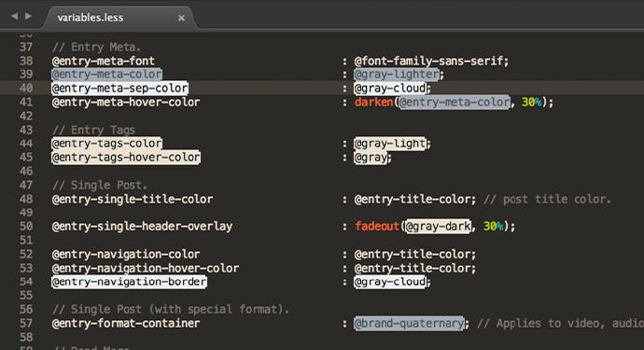Click line number 48 in gutter
The height and width of the screenshot is (350, 644).
tap(26, 199)
